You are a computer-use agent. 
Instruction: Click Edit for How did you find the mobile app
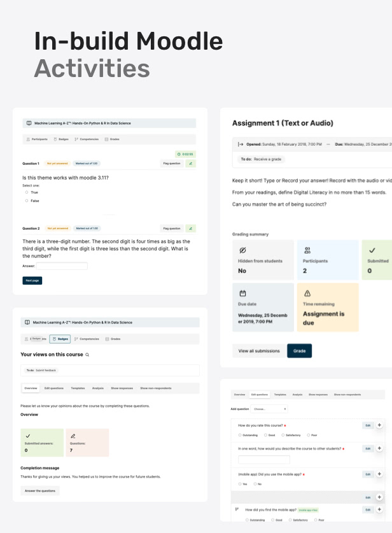tap(368, 510)
